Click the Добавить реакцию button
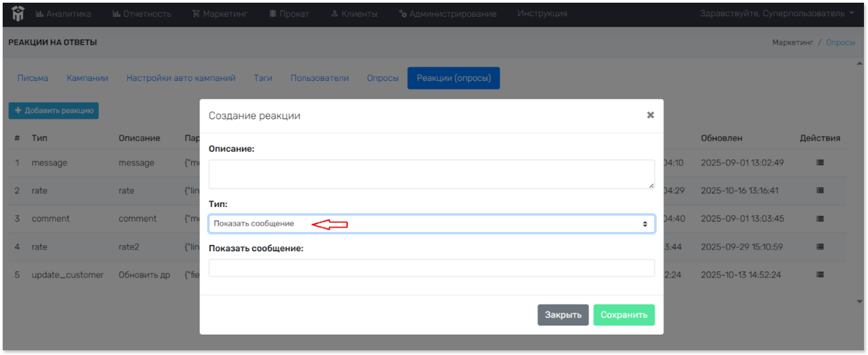This screenshot has width=868, height=355. click(54, 110)
